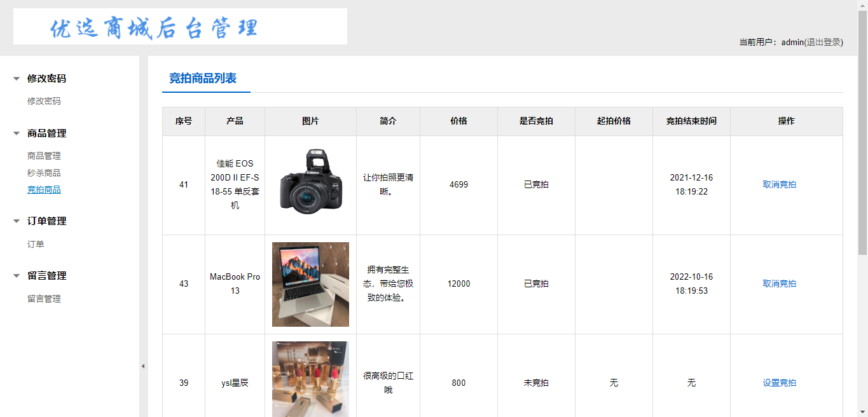
Task: Click the 图片 column header
Action: pyautogui.click(x=310, y=121)
